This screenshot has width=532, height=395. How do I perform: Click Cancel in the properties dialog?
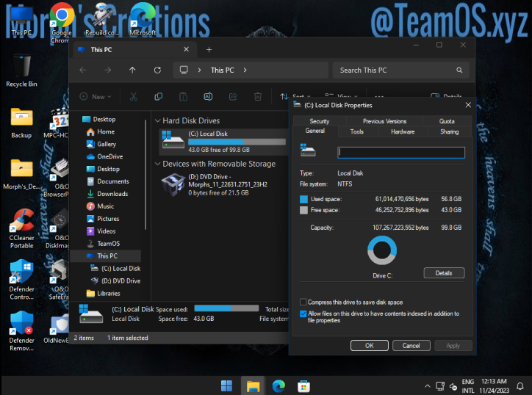click(x=411, y=346)
